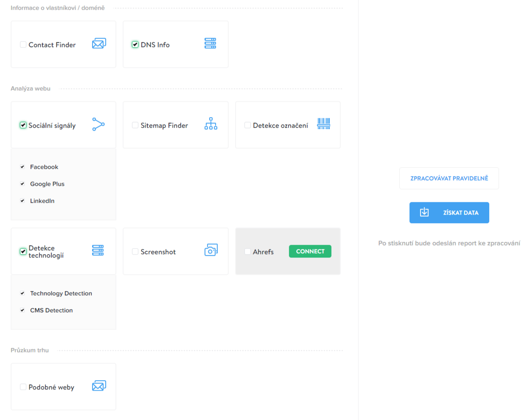Image resolution: width=524 pixels, height=420 pixels.
Task: Click the Detekce technologií server icon
Action: [98, 250]
